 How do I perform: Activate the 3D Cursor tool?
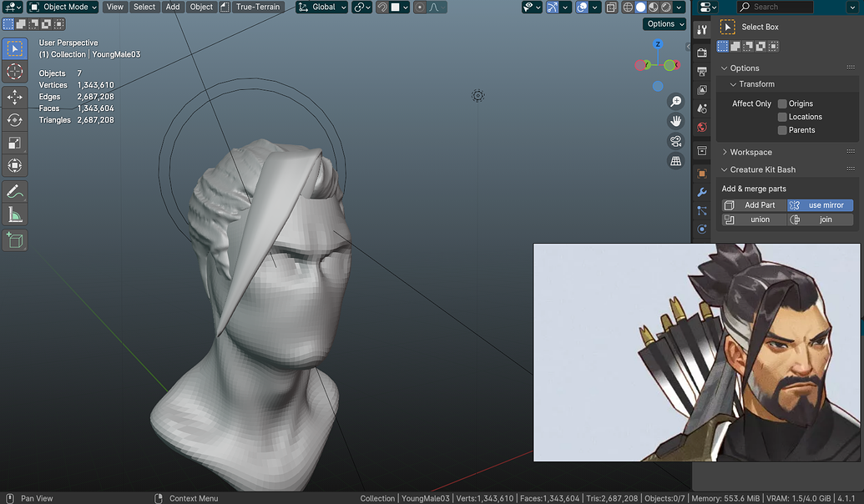15,72
